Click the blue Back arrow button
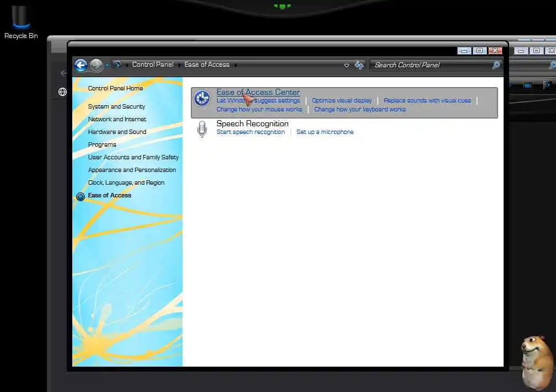Screen dimensions: 556x392 pyautogui.click(x=81, y=65)
